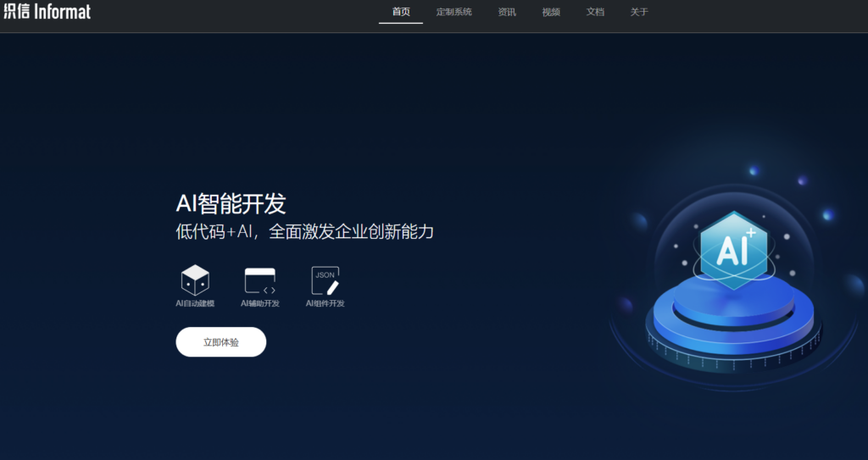The image size is (868, 460).
Task: Click the cube icon for AI自动建模
Action: [x=195, y=280]
